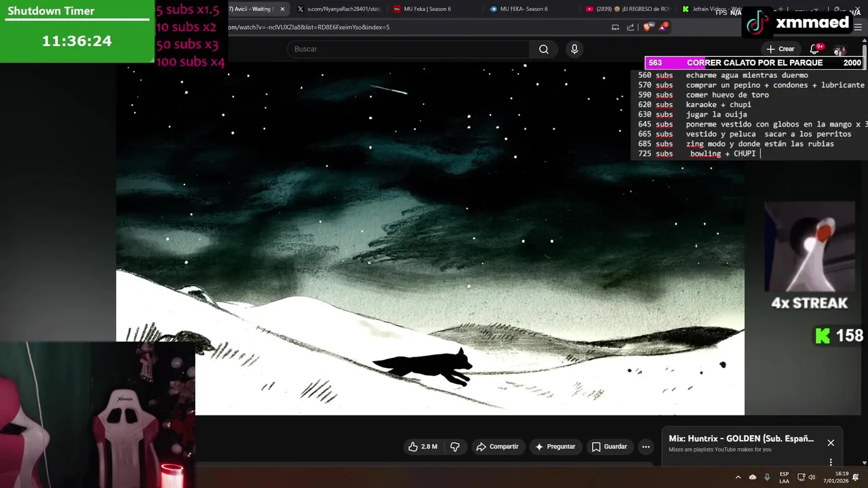868x488 pixels.
Task: Select the '630 subs jugar la ouija' line
Action: point(692,115)
